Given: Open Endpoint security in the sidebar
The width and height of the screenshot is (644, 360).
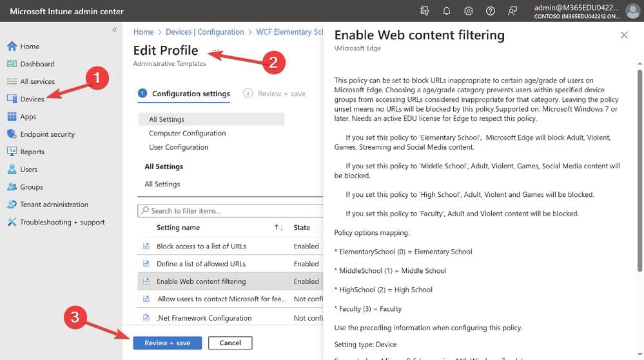Looking at the screenshot, I should 48,134.
